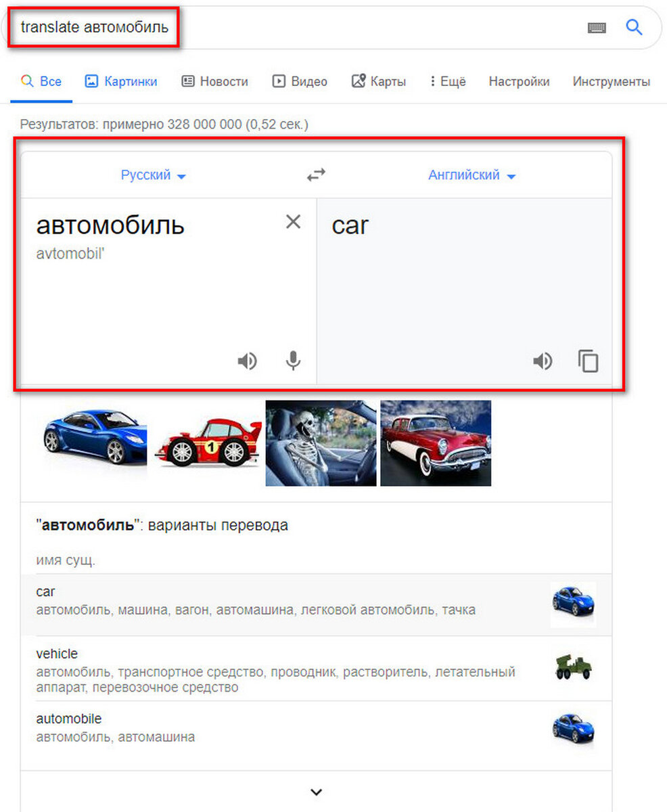Viewport: 667px width, 812px height.
Task: Swap translation languages with the arrows icon
Action: click(x=316, y=174)
